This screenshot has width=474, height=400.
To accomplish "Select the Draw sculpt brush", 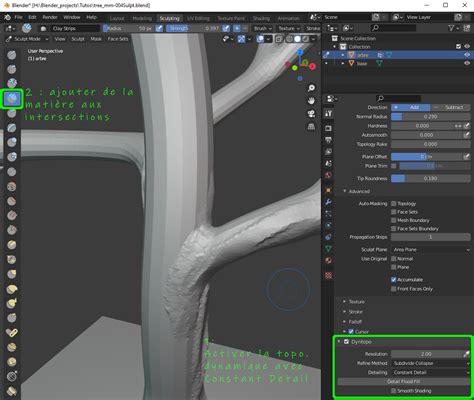I will click(x=12, y=55).
